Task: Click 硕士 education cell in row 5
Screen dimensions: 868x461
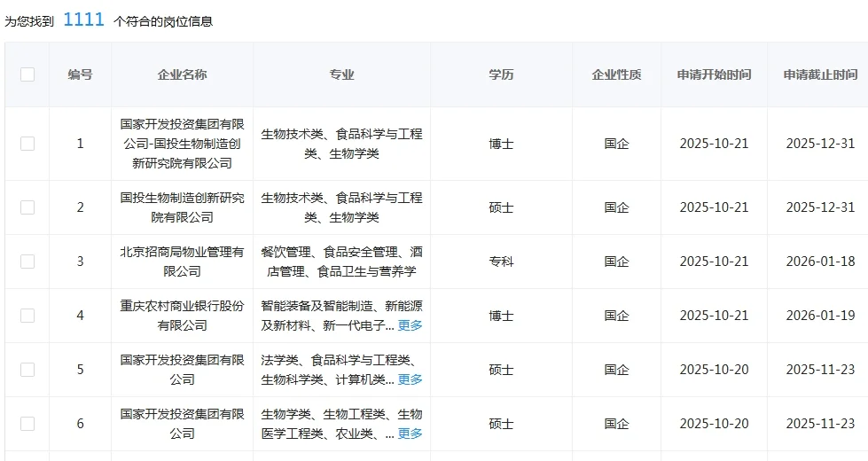Action: 501,370
